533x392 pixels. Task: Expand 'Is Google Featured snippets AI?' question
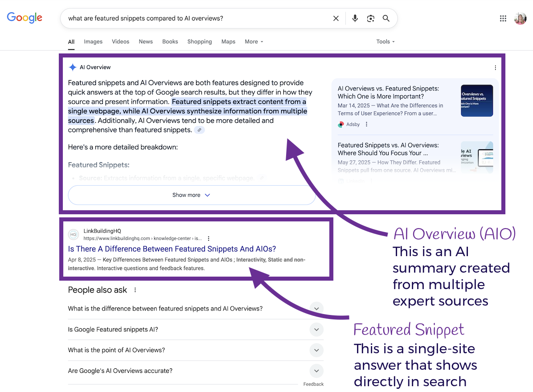[x=196, y=330]
